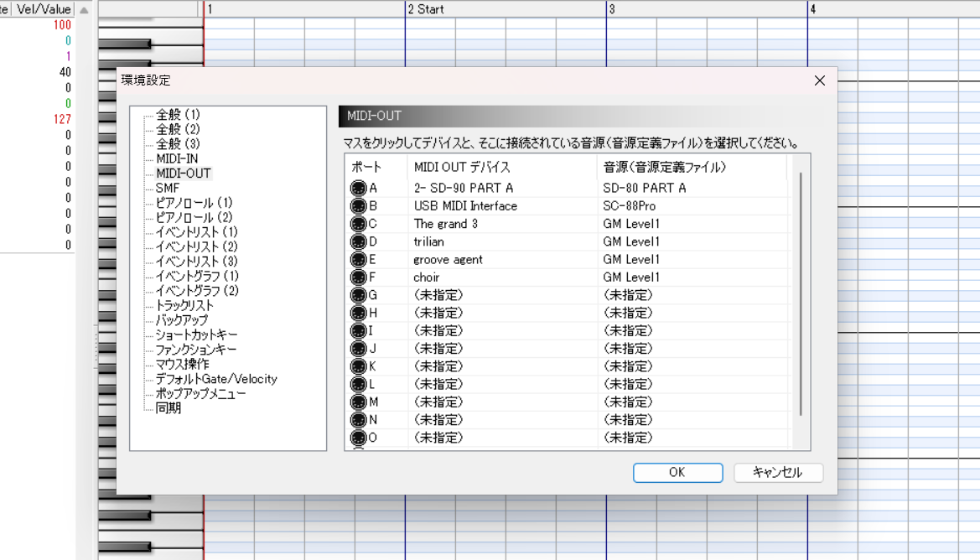The image size is (980, 560).
Task: Open the 全般 (1) settings page
Action: coord(178,114)
